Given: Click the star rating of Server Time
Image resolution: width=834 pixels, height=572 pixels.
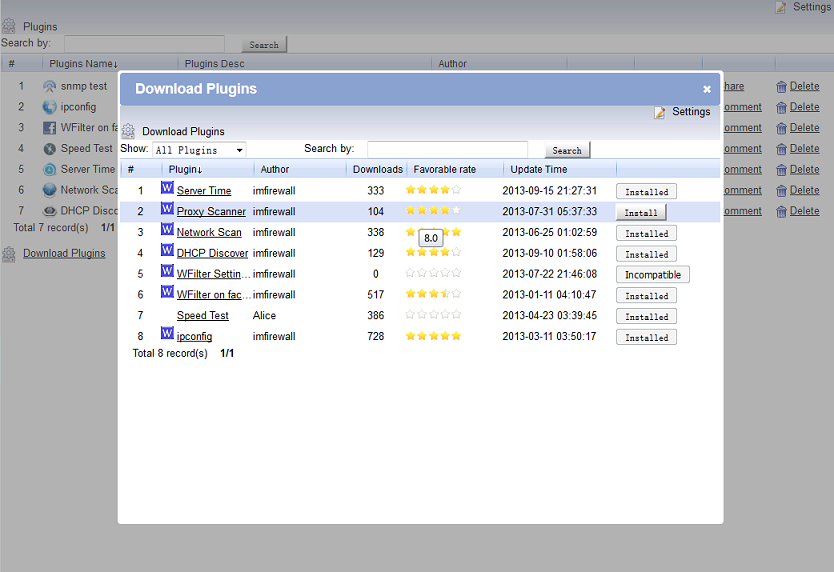Looking at the screenshot, I should pos(433,189).
